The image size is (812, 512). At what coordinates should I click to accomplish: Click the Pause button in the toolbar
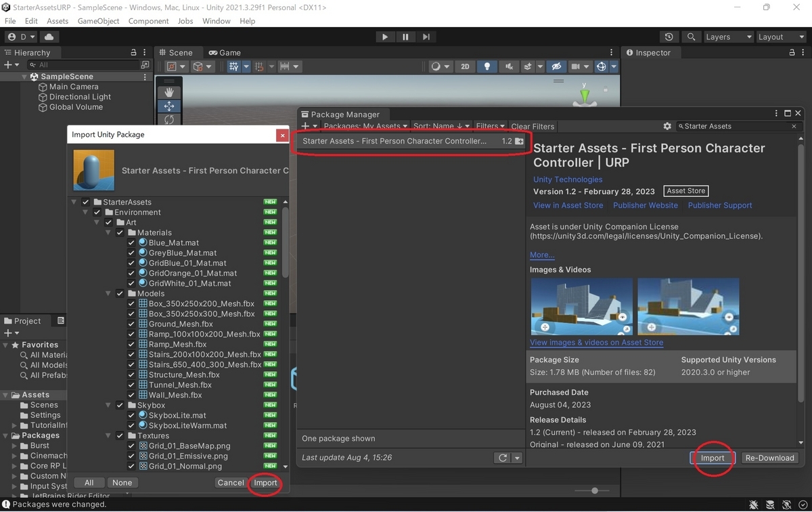tap(405, 37)
